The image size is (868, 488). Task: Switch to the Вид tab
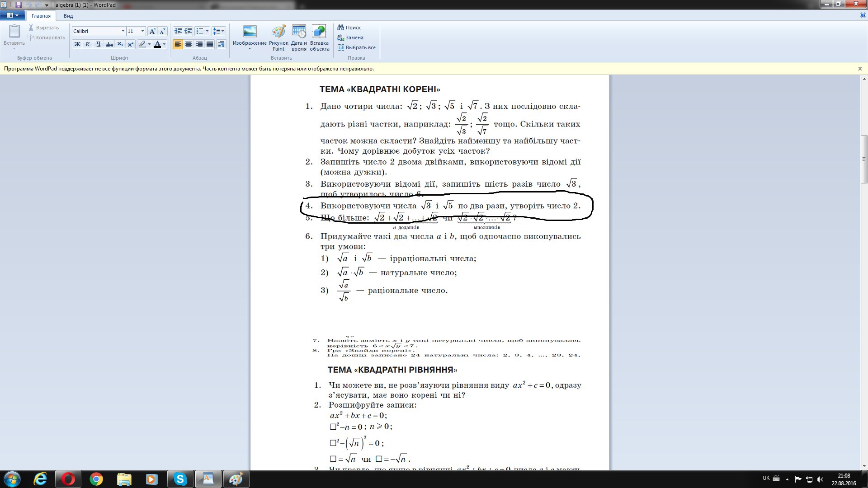(68, 16)
